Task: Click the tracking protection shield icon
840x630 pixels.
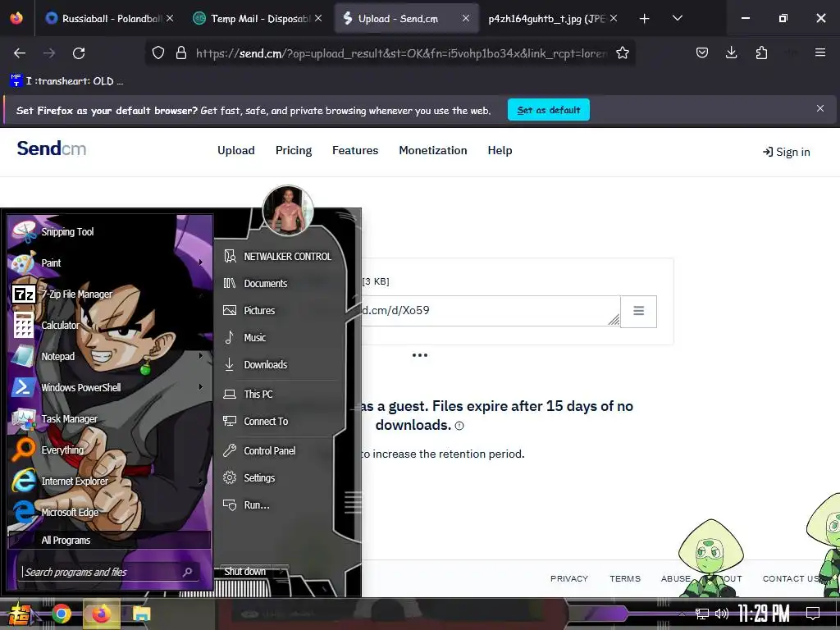Action: (x=158, y=53)
